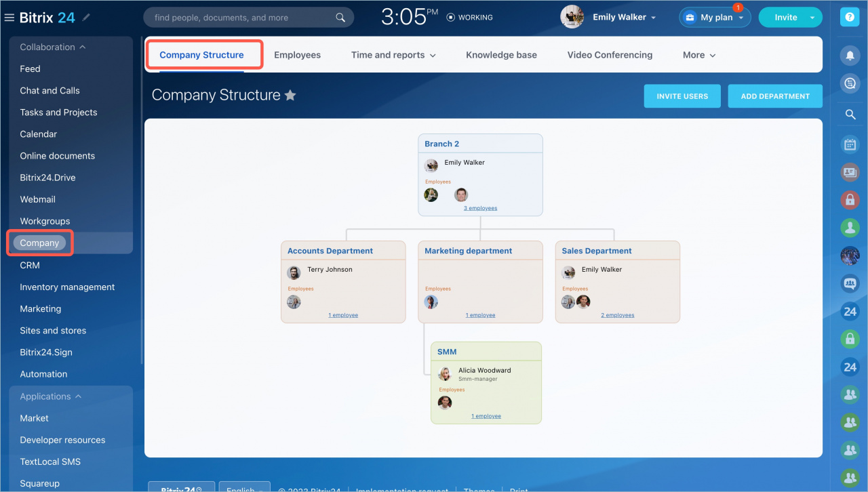This screenshot has height=492, width=868.
Task: Click Terry Johnson name in Accounts Department
Action: tap(330, 270)
